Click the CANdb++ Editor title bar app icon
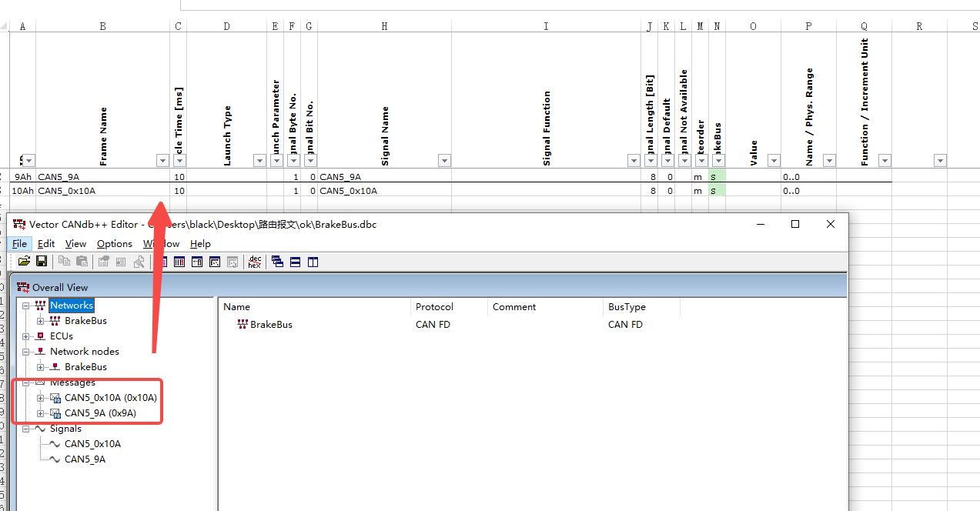Image resolution: width=980 pixels, height=511 pixels. click(x=19, y=224)
